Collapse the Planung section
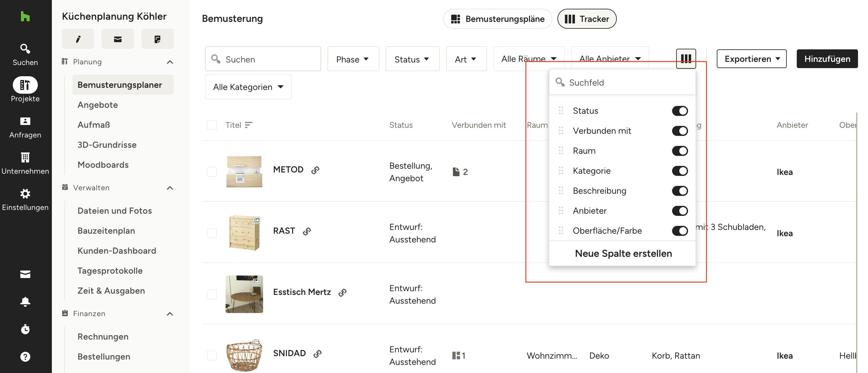 170,62
